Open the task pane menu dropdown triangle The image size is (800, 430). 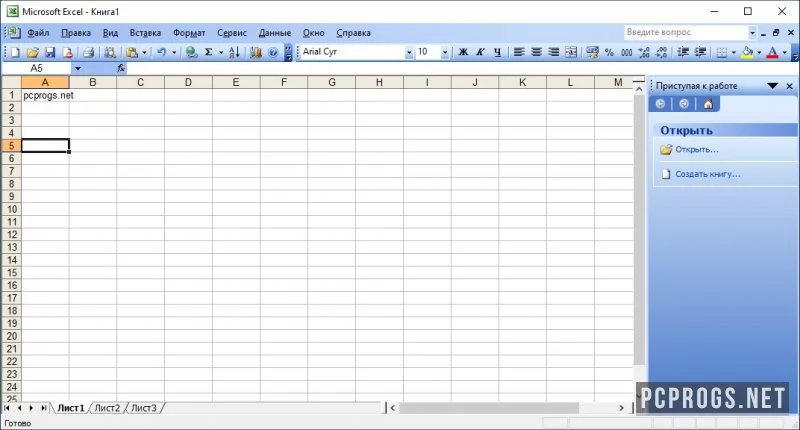click(x=772, y=86)
